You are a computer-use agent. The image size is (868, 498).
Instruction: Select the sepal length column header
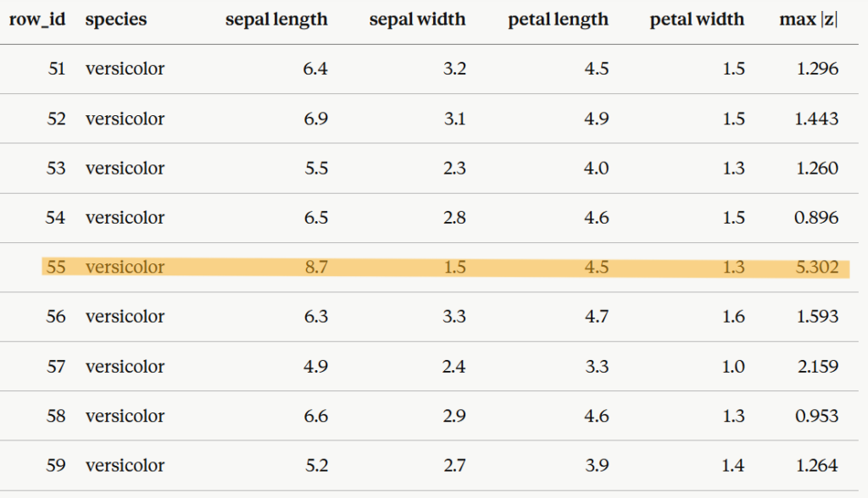(276, 19)
